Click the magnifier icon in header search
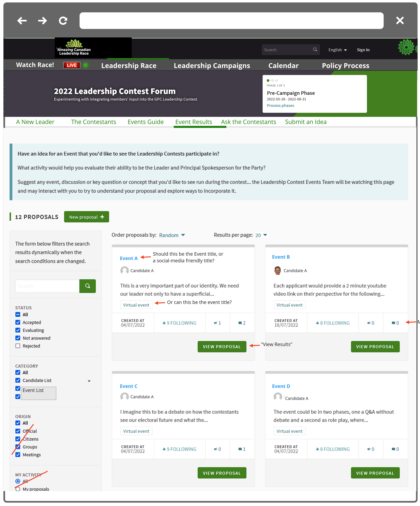Viewport: 420px width, 506px height. pos(315,50)
